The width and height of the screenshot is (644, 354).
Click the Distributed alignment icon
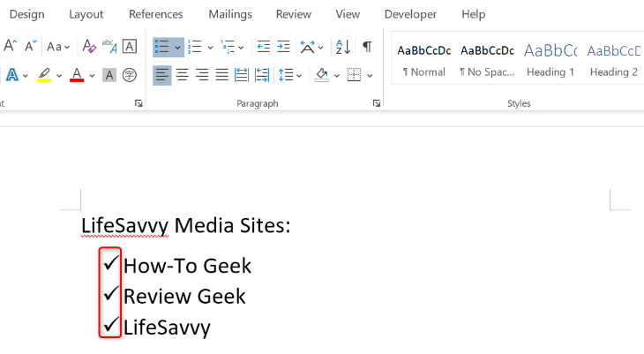(242, 75)
